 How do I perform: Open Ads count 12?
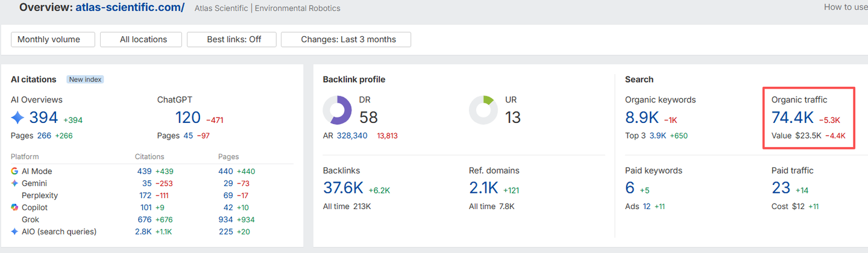[x=647, y=206]
